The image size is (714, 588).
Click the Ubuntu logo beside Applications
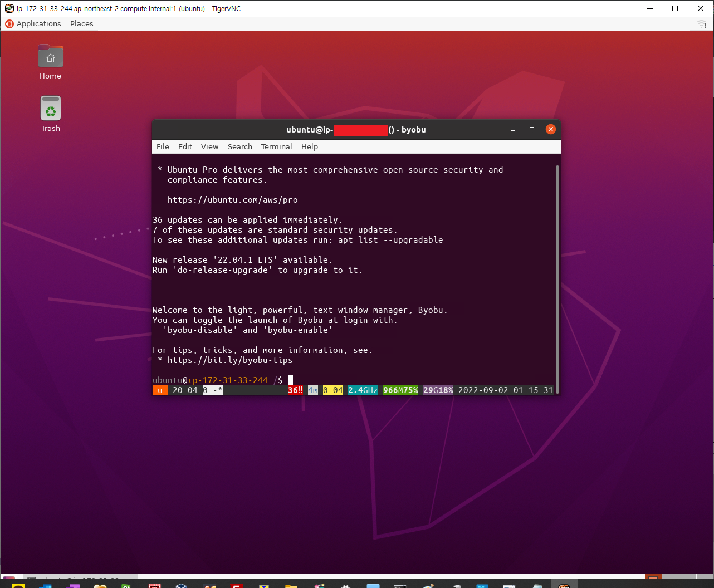[9, 24]
